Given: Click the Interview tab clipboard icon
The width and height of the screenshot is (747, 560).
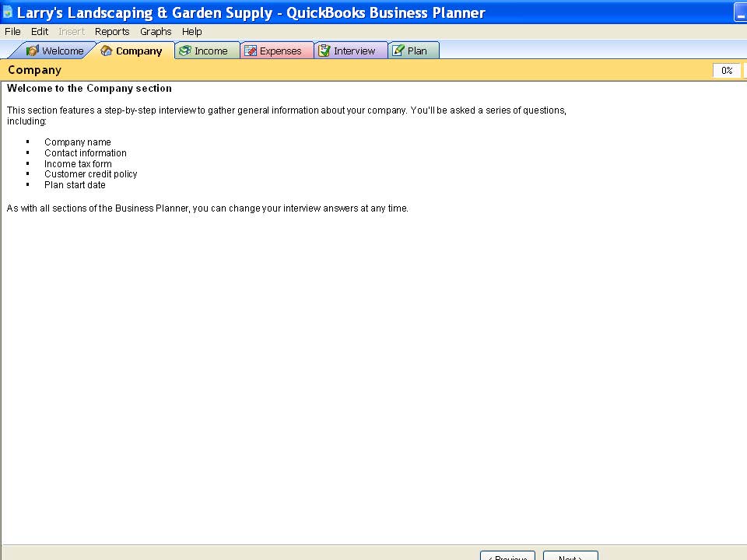Looking at the screenshot, I should 324,51.
